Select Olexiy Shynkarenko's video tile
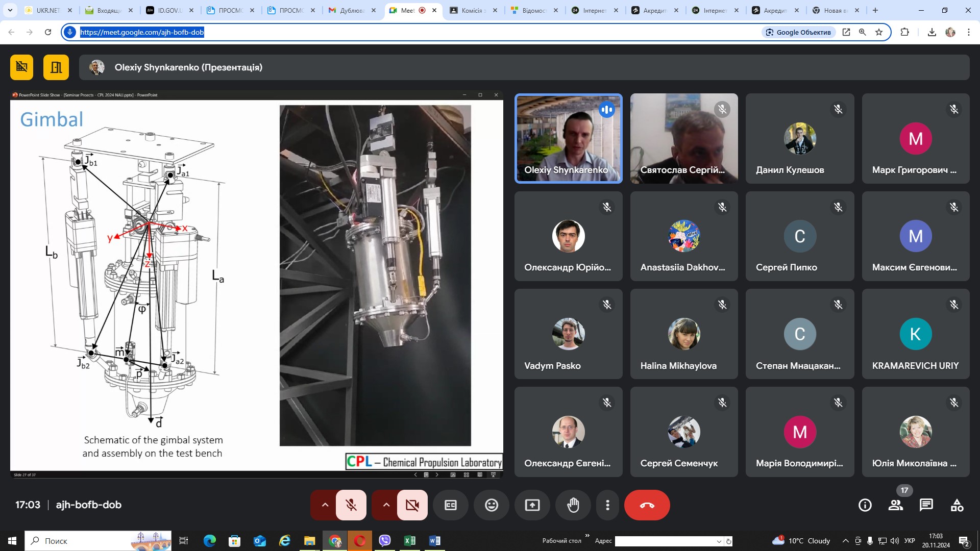 pyautogui.click(x=568, y=138)
